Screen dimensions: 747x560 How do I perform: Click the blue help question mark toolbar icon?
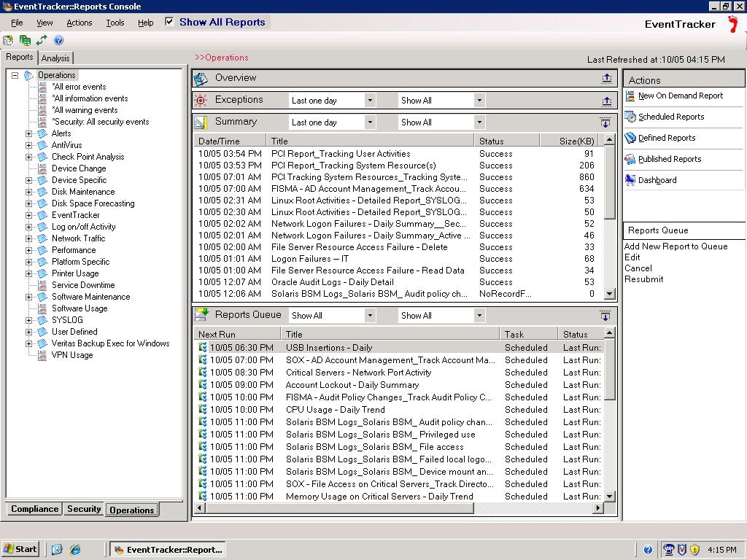click(58, 41)
